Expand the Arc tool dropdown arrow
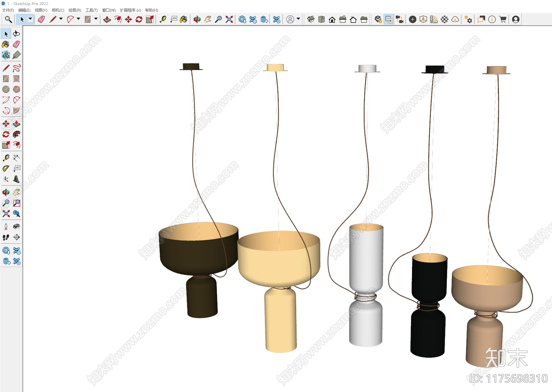Image resolution: width=552 pixels, height=392 pixels. tap(78, 19)
